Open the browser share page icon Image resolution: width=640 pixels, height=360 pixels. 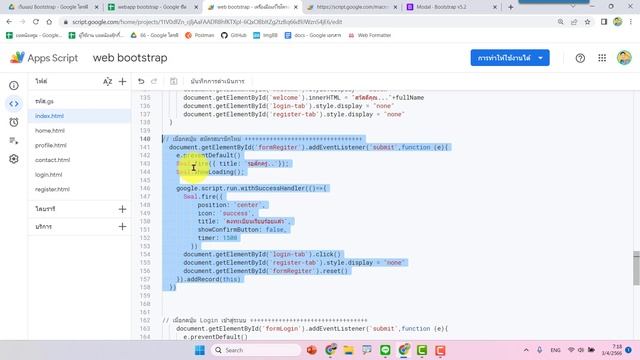point(574,22)
